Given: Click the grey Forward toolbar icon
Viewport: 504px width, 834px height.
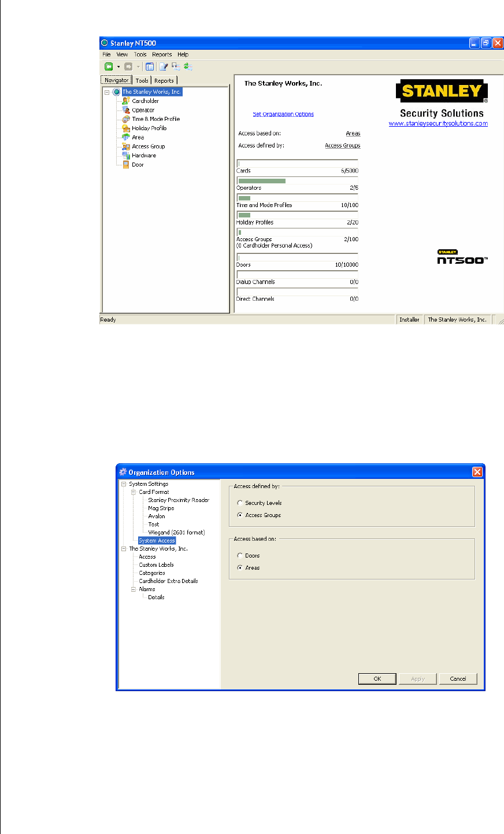Looking at the screenshot, I should point(128,67).
